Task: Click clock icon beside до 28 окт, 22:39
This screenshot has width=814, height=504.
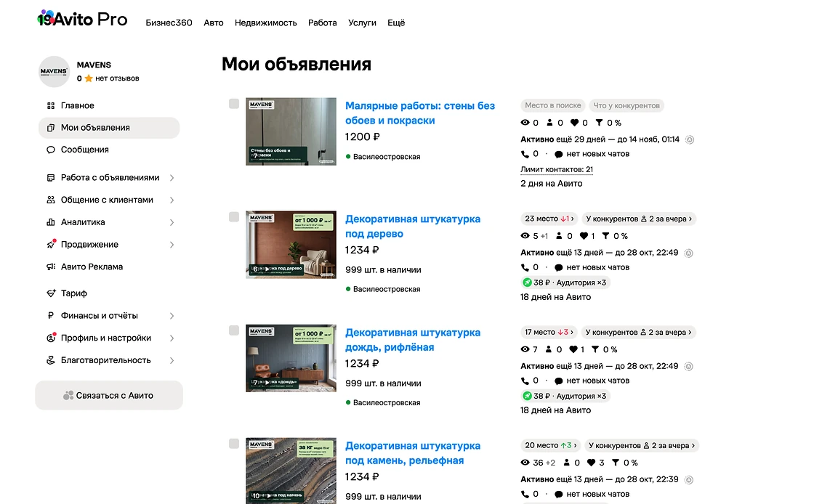Action: click(x=689, y=479)
